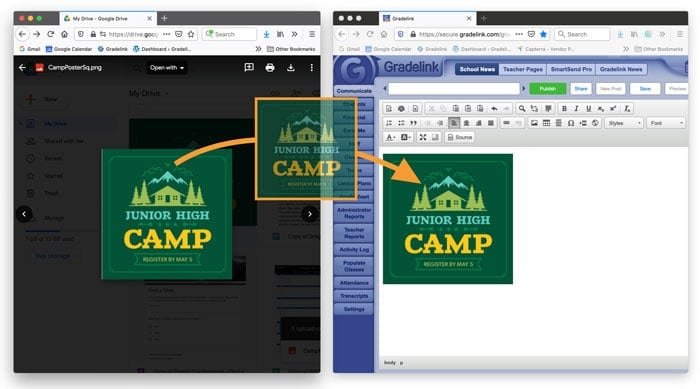Expand the toolbar overflow chevron in Gradelink browser
The width and height of the screenshot is (700, 389).
click(x=662, y=34)
